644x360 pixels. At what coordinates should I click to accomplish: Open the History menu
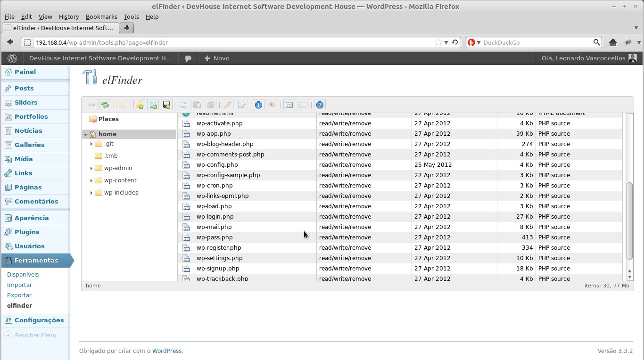(69, 16)
